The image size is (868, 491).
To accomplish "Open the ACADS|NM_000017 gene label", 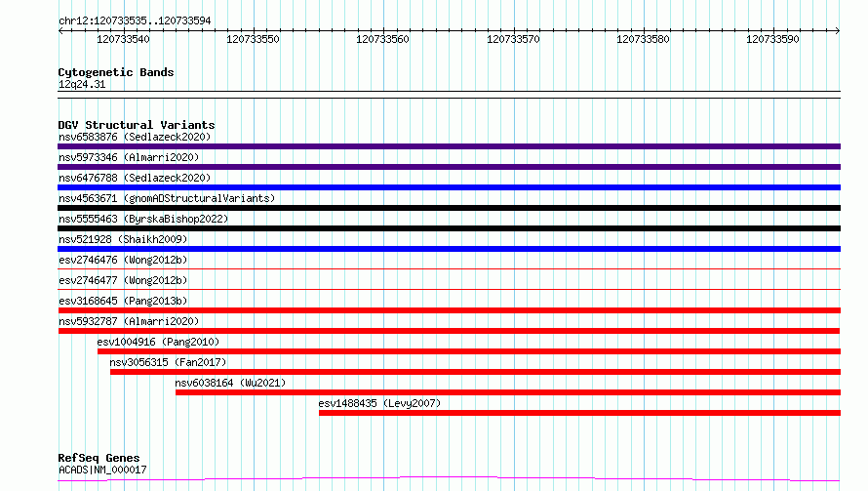I will point(102,470).
